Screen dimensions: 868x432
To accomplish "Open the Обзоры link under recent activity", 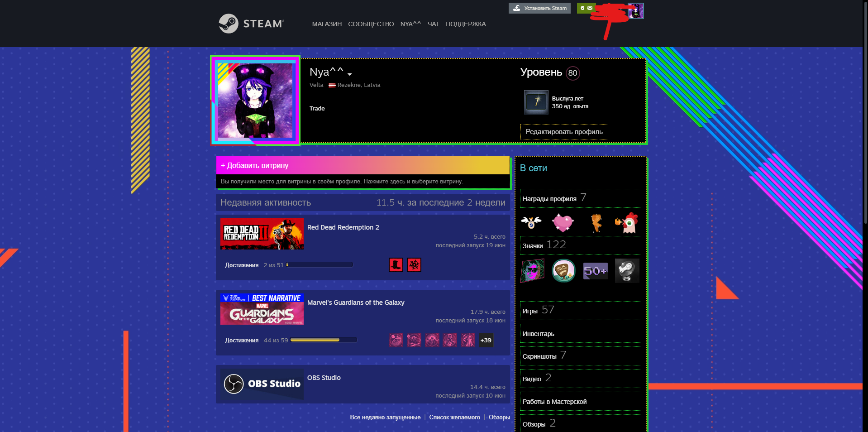I will [499, 418].
